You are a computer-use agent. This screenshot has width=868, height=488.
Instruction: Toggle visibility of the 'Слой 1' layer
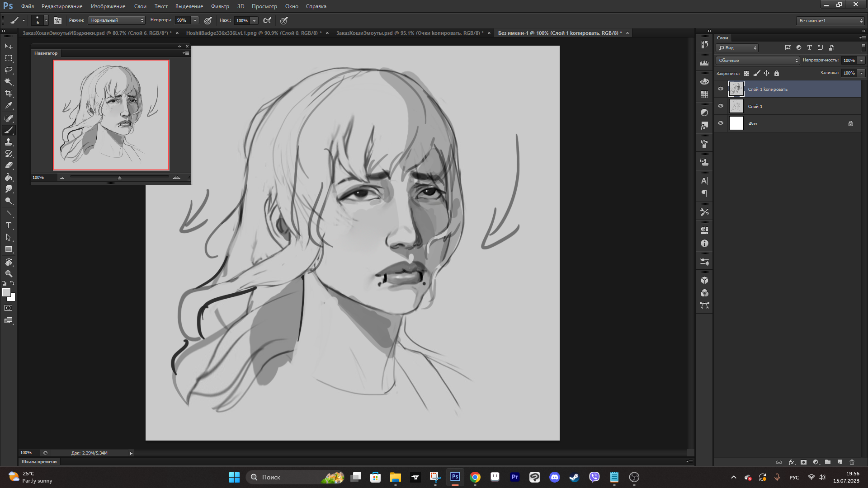point(721,106)
